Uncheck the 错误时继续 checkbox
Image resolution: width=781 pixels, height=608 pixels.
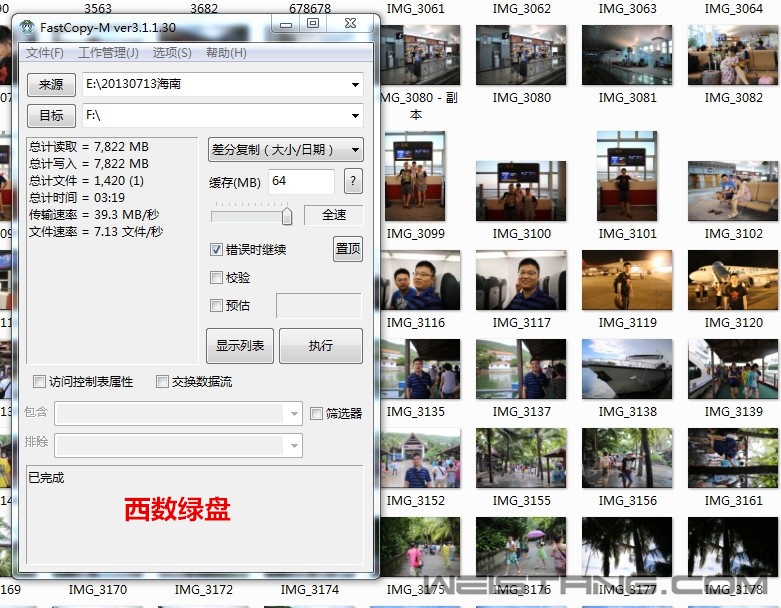pos(216,249)
